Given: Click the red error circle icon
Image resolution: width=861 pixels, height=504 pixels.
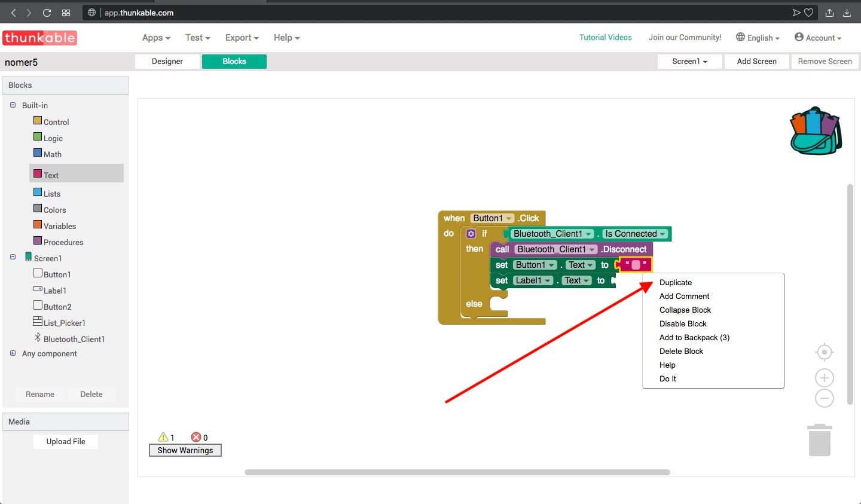Looking at the screenshot, I should point(196,437).
